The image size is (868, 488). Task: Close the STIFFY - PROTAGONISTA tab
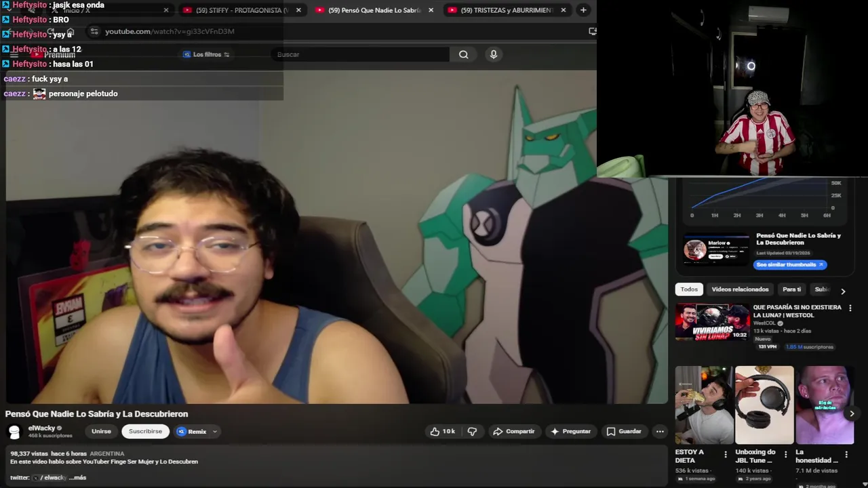(x=298, y=10)
